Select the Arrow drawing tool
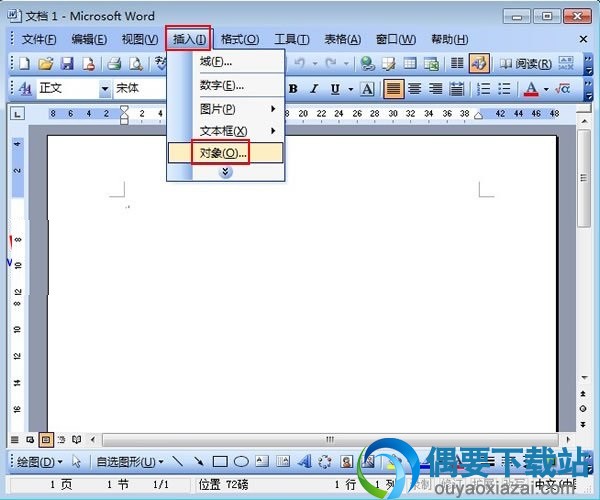This screenshot has height=500, width=600. 199,462
